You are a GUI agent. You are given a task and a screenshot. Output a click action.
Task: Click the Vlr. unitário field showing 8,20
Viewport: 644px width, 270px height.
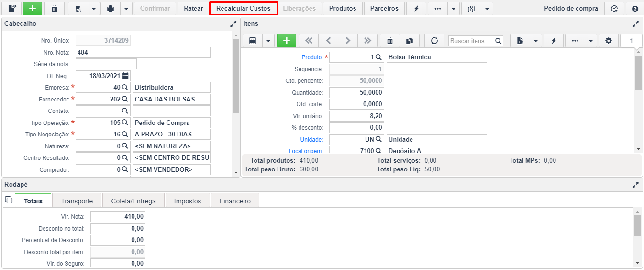pos(356,116)
